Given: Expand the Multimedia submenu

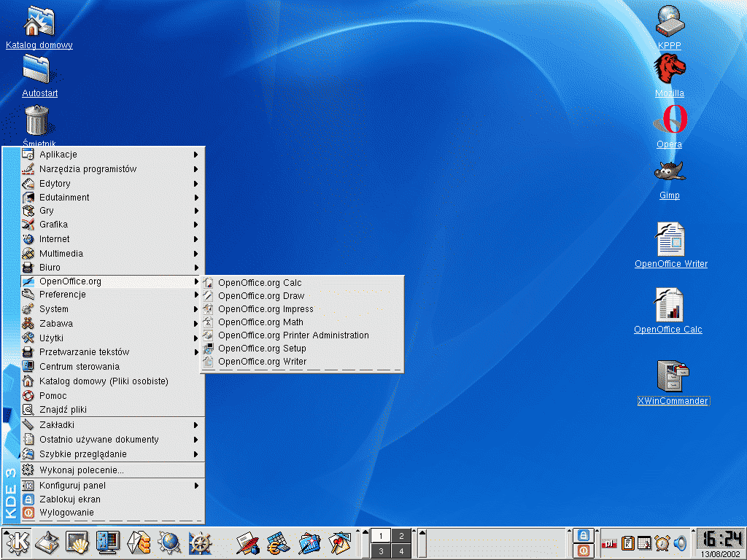Looking at the screenshot, I should coord(112,253).
